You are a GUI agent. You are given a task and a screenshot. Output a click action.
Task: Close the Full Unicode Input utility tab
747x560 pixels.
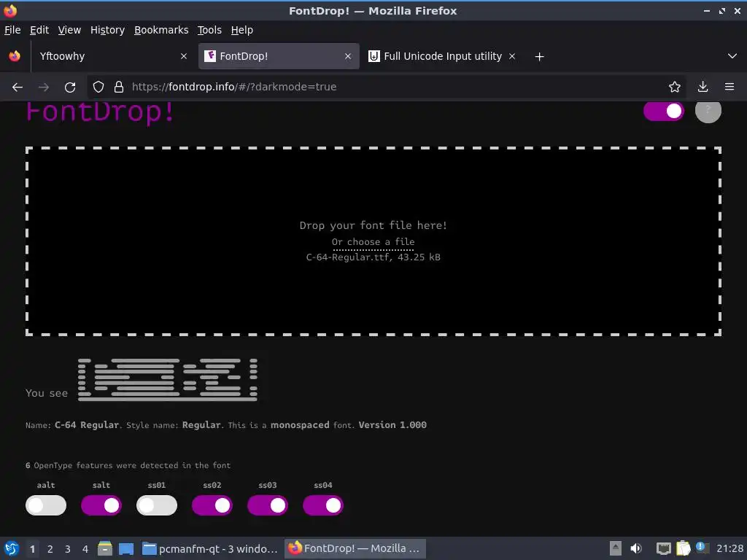point(512,56)
